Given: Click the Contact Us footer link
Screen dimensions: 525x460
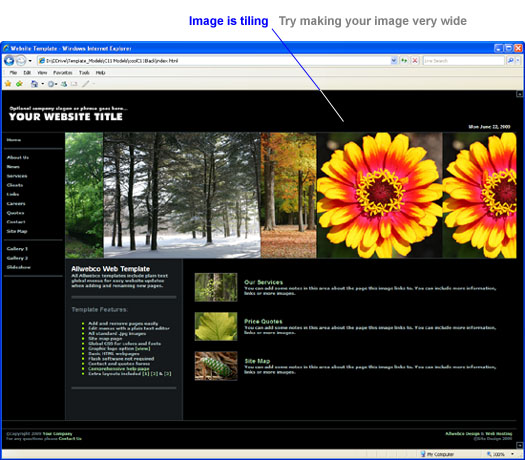Looking at the screenshot, I should pyautogui.click(x=70, y=439).
